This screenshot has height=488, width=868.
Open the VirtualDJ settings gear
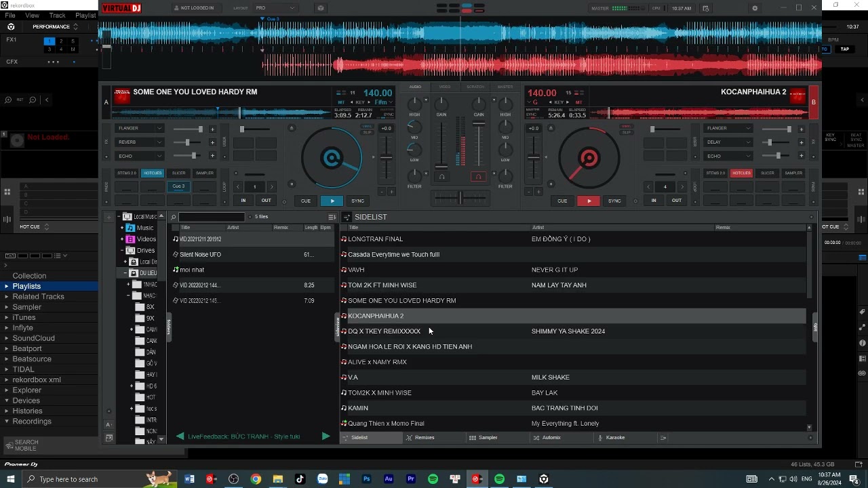[x=755, y=8]
